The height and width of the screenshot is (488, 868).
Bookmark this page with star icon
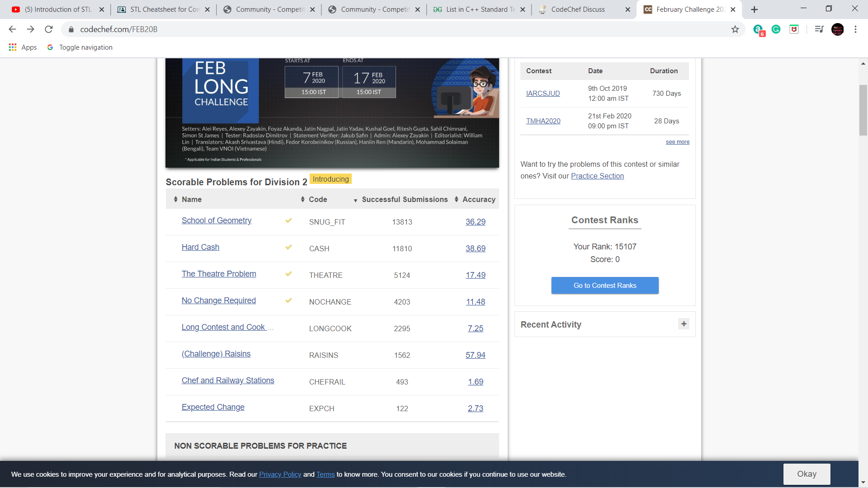(735, 29)
